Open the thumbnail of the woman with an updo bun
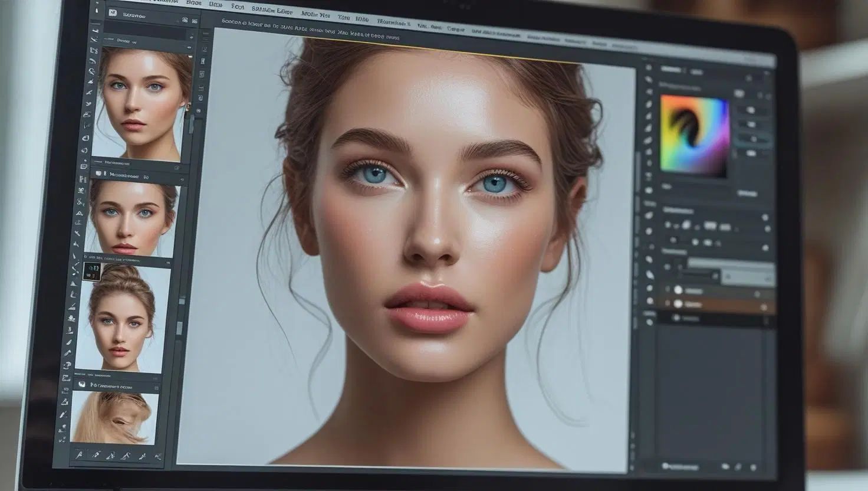The width and height of the screenshot is (868, 491). (x=123, y=317)
